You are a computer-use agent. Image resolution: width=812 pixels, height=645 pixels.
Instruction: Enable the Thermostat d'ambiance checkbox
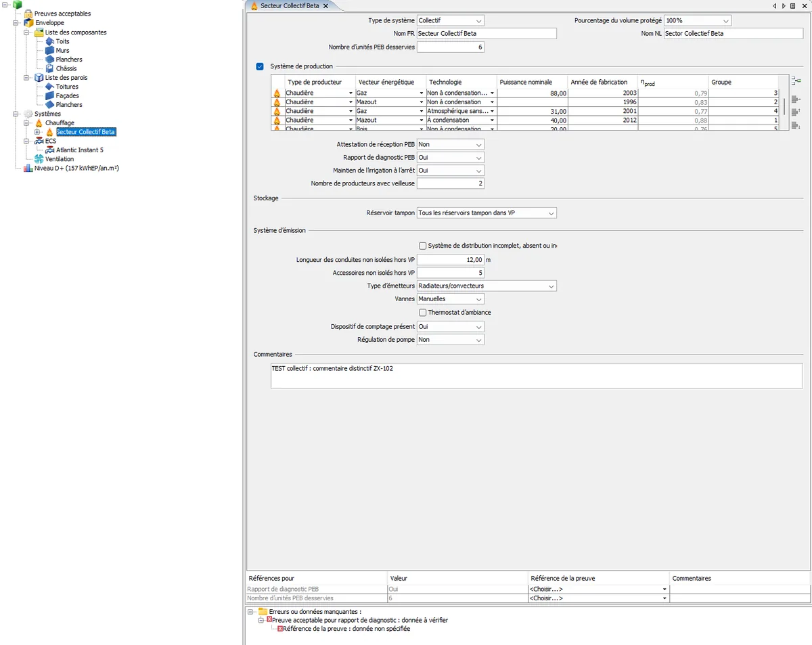pos(422,313)
